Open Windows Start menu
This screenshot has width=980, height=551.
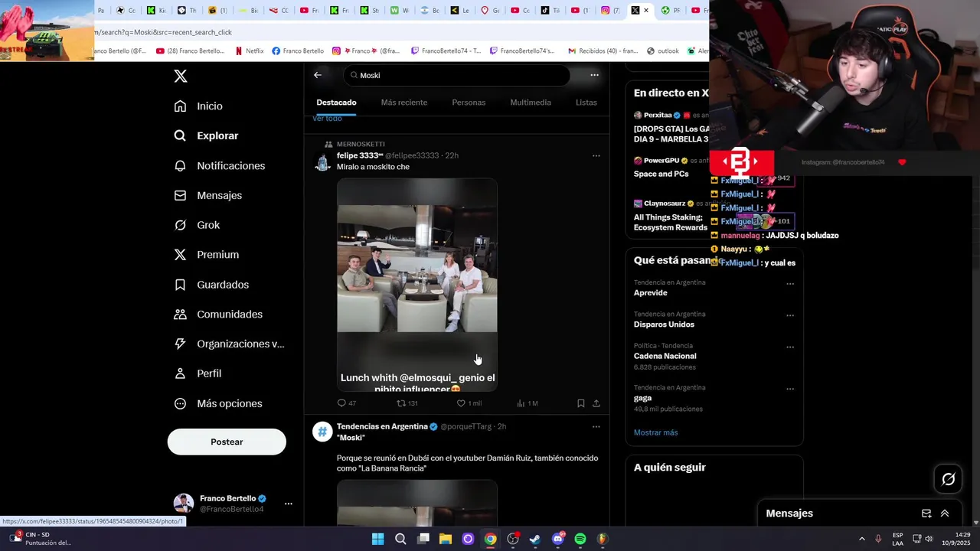tap(378, 539)
